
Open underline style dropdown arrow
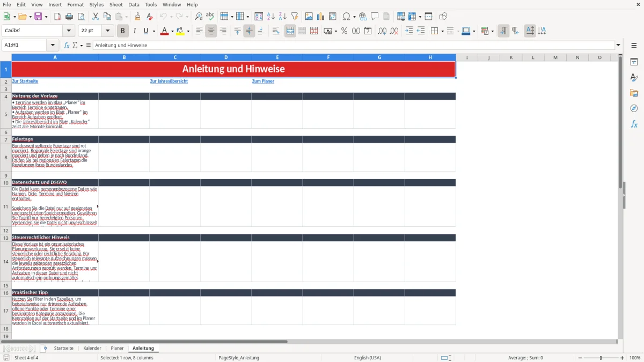tap(153, 31)
